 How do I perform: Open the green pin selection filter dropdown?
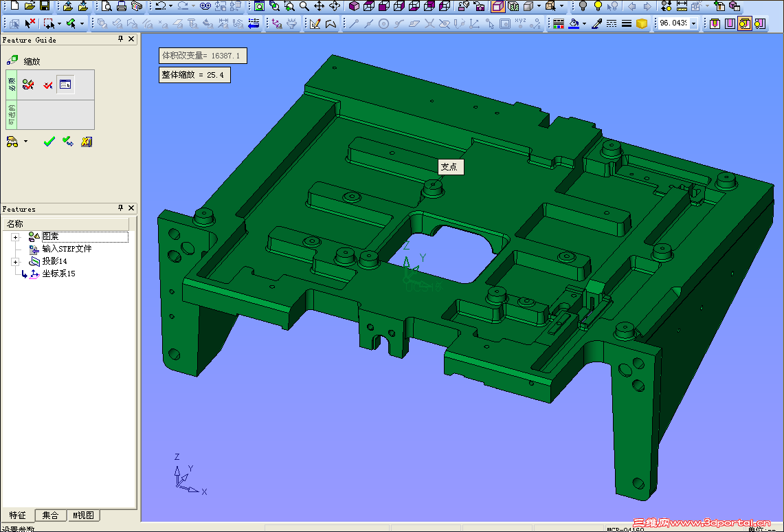click(x=82, y=23)
